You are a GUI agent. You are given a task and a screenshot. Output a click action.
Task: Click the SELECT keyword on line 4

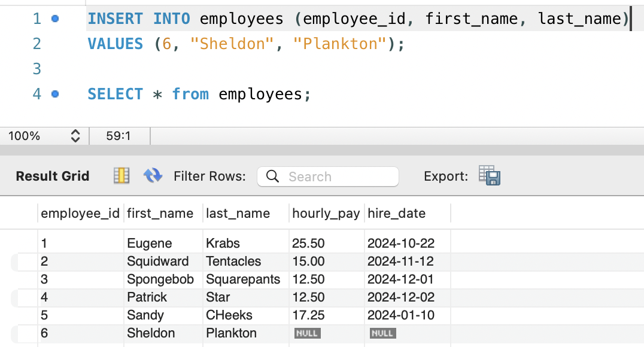tap(115, 94)
